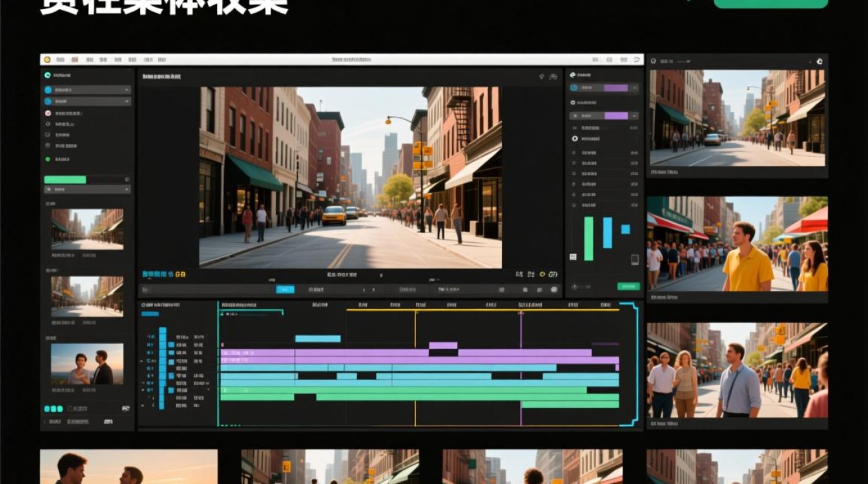Click the grid icon beside the green level bar
Image resolution: width=868 pixels, height=484 pixels.
[573, 257]
